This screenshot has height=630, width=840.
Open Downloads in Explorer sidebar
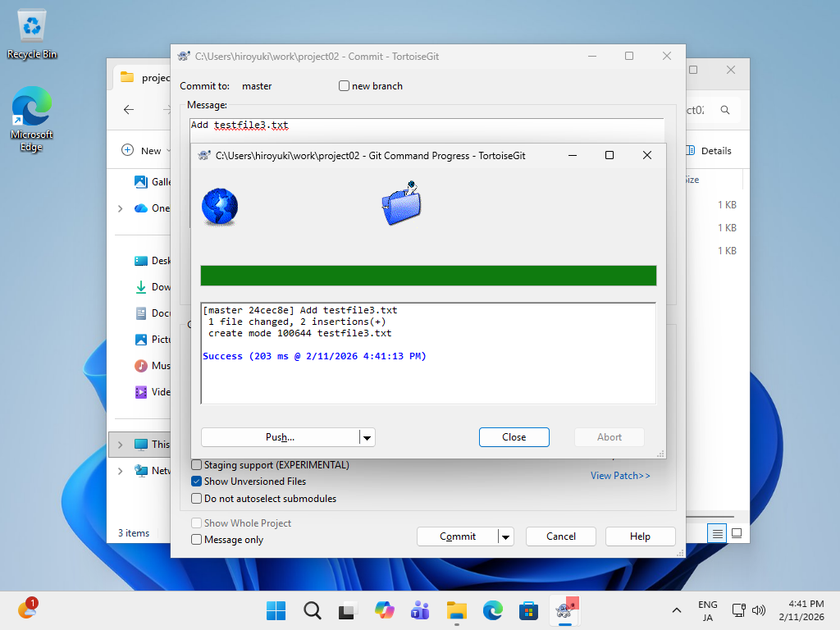tap(152, 287)
